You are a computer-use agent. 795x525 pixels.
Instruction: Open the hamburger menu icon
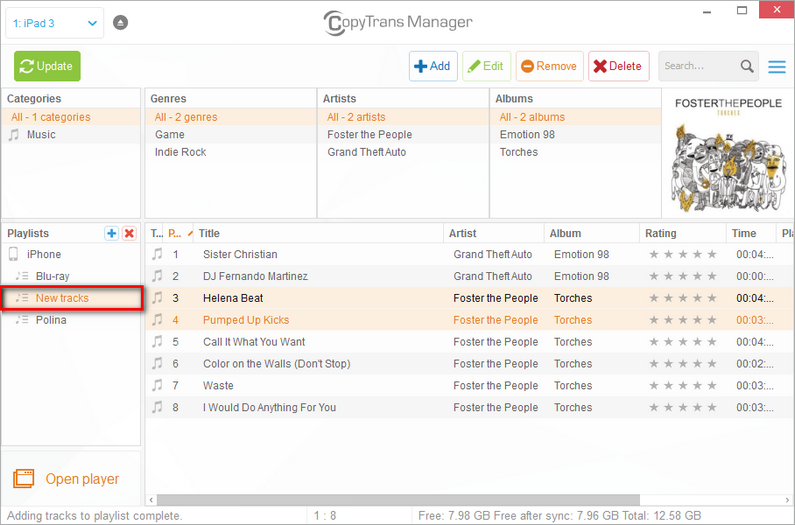pyautogui.click(x=777, y=66)
